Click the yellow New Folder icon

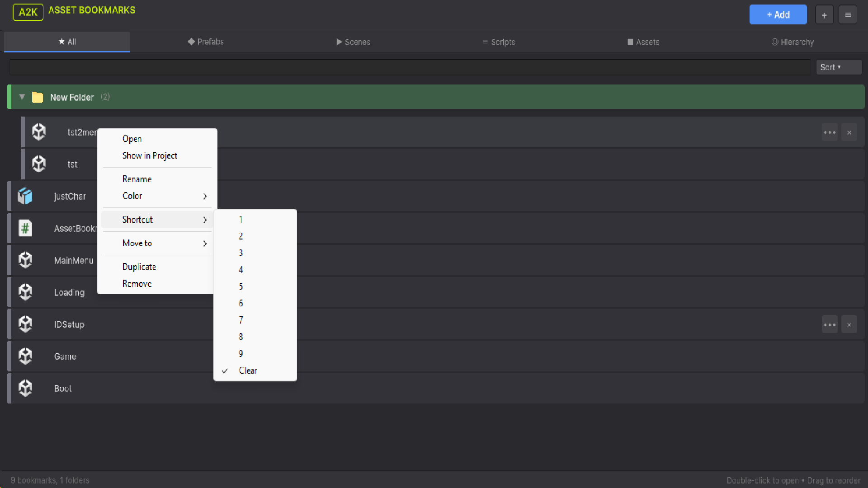point(38,97)
